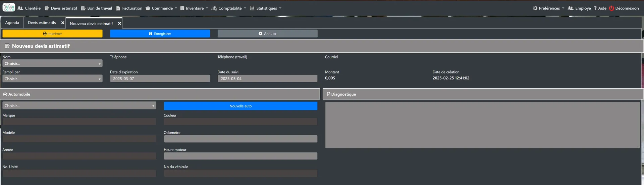Click the Année input field
Image resolution: width=644 pixels, height=185 pixels.
[79, 156]
